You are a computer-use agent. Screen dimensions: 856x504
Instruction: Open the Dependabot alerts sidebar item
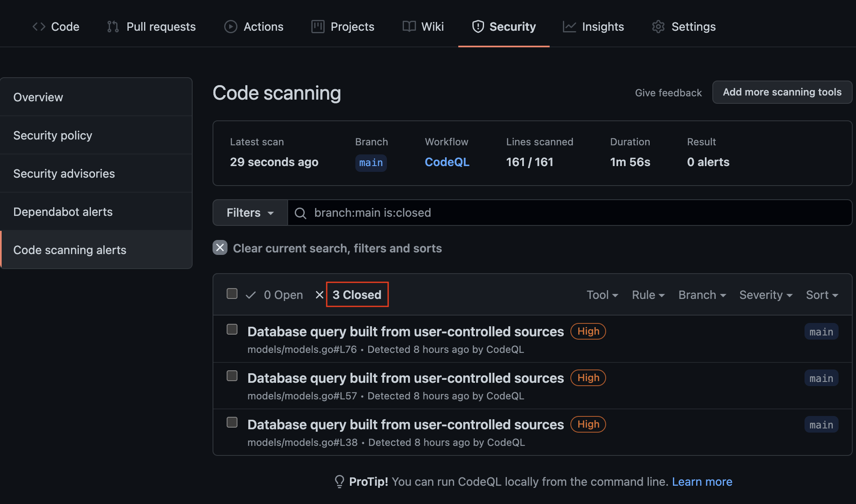[63, 212]
